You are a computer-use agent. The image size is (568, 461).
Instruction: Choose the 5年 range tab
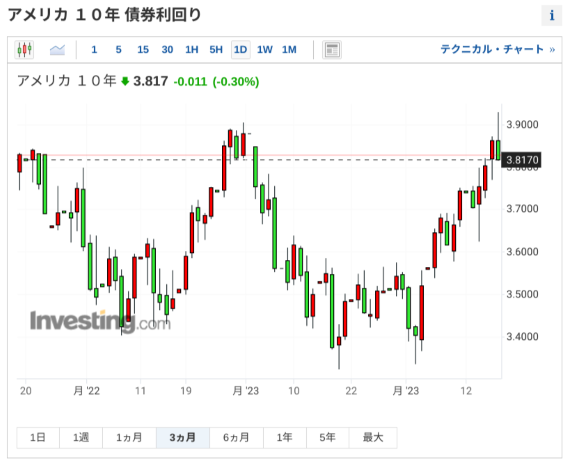(x=327, y=437)
